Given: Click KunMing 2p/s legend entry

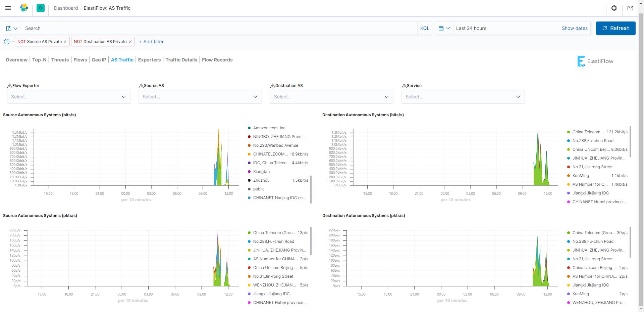Looking at the screenshot, I should click(597, 294).
